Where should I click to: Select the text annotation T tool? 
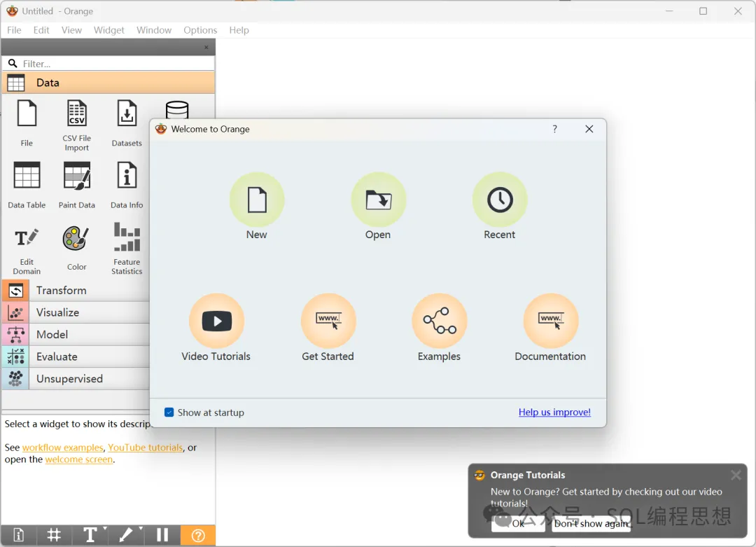(x=90, y=535)
